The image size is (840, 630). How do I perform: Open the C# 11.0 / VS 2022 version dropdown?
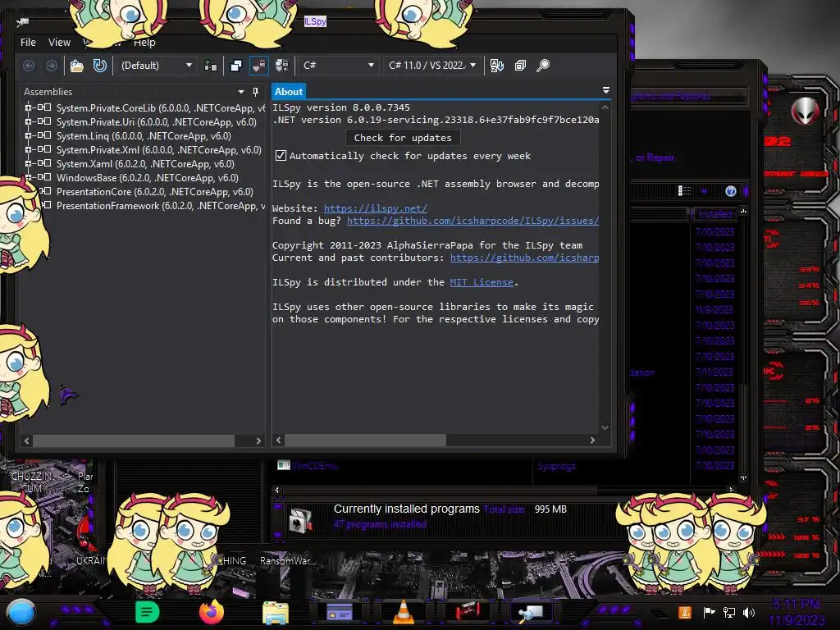(431, 66)
